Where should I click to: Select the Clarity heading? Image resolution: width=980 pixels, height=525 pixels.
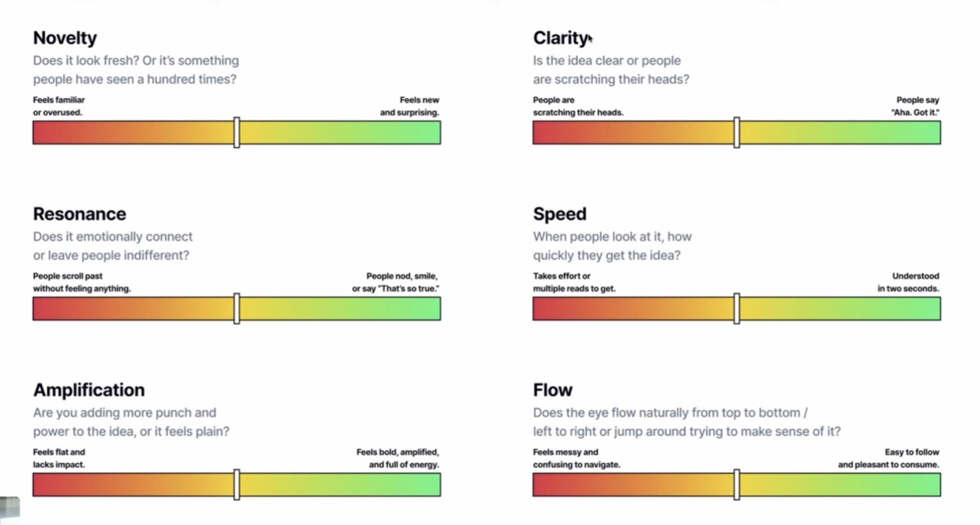[560, 38]
